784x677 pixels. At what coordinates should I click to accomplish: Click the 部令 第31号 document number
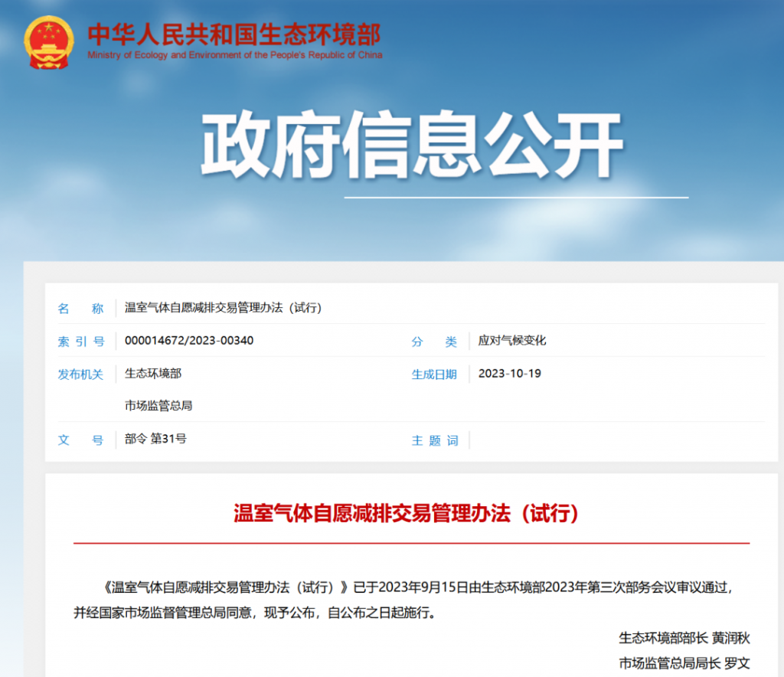[x=155, y=439]
